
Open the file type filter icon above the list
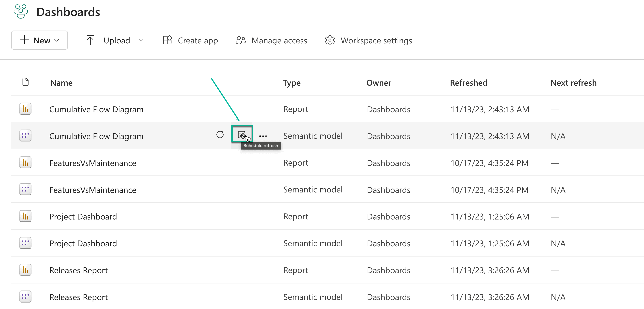tap(26, 82)
